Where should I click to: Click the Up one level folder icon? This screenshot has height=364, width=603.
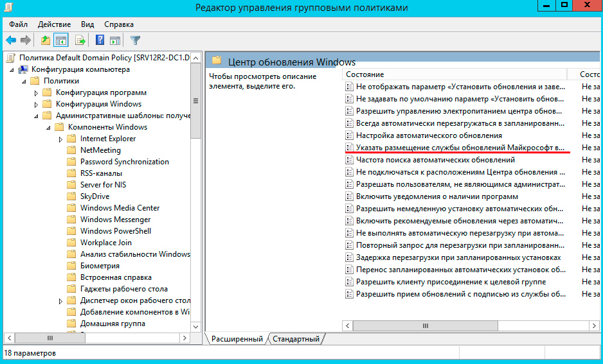(x=46, y=40)
